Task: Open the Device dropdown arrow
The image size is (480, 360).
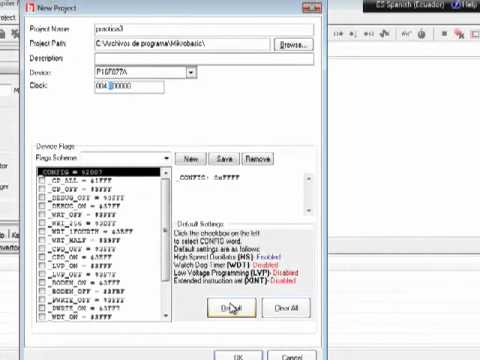Action: point(191,72)
